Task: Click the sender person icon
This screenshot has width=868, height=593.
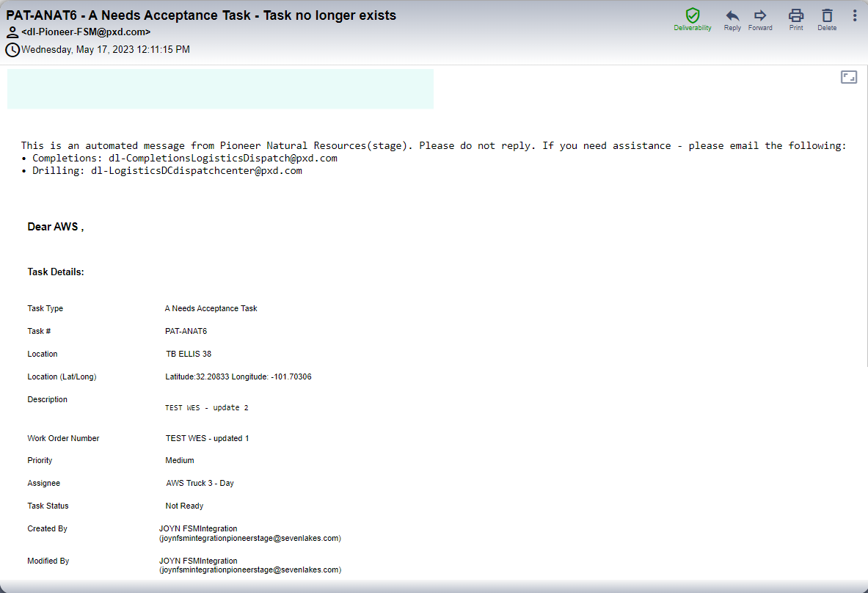Action: click(12, 32)
